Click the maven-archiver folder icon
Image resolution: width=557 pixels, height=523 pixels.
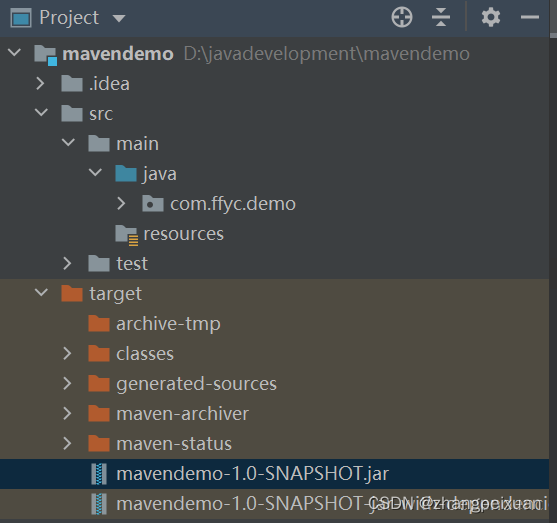(99, 413)
